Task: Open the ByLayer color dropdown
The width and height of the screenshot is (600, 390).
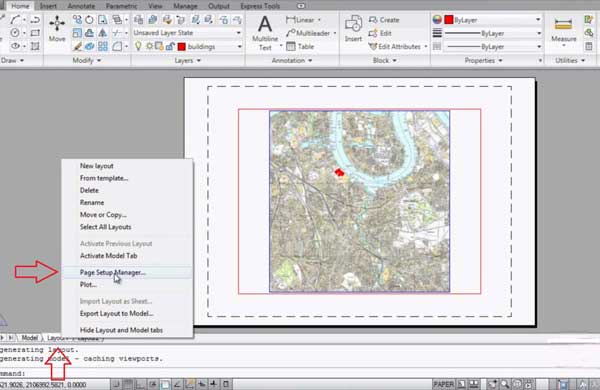Action: pos(493,20)
